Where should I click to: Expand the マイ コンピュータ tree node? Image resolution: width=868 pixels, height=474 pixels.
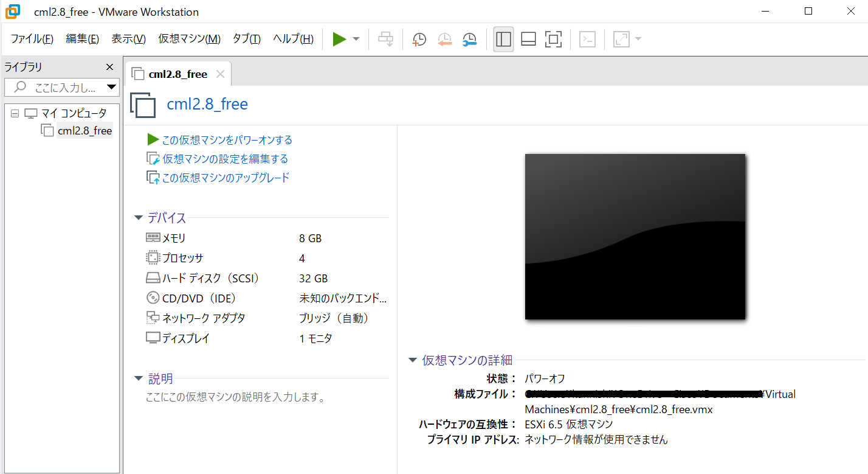tap(13, 113)
